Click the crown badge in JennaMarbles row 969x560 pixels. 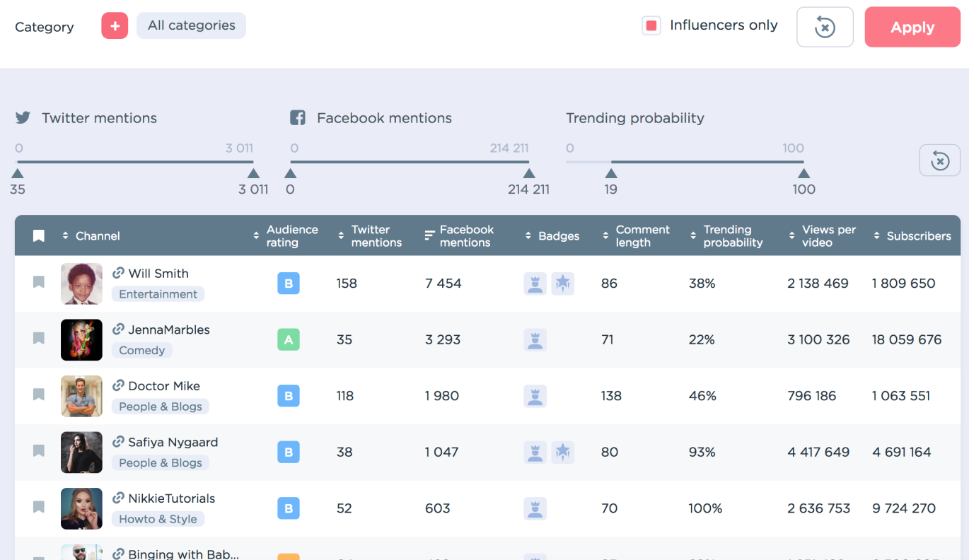point(535,339)
